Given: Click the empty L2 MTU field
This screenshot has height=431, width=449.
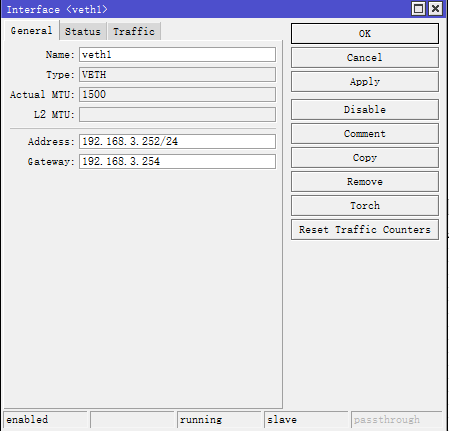Looking at the screenshot, I should pyautogui.click(x=177, y=115).
